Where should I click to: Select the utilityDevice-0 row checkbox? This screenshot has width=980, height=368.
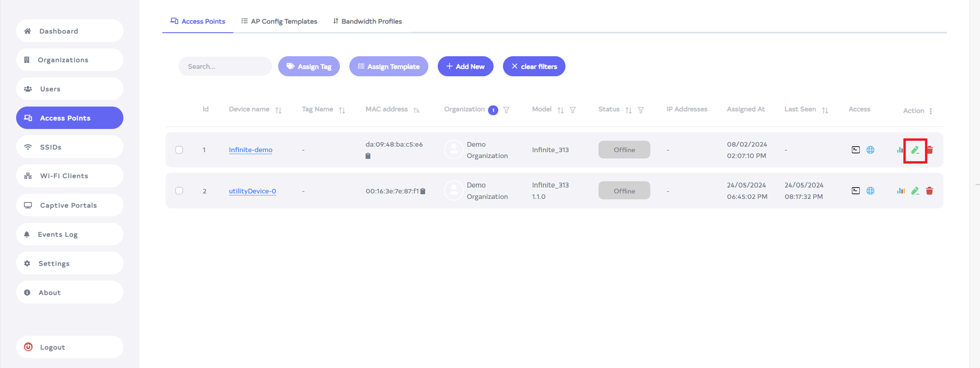pyautogui.click(x=179, y=191)
